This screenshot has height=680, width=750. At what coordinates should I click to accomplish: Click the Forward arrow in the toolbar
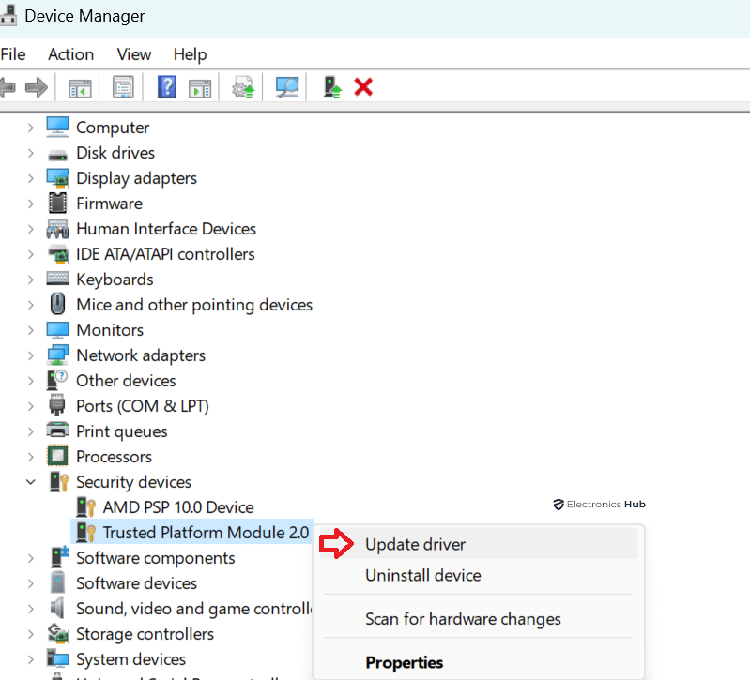pos(37,88)
